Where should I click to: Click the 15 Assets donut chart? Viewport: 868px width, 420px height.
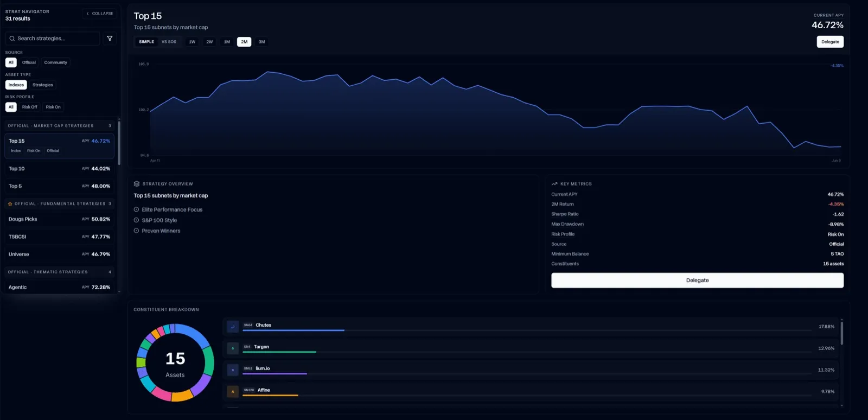pyautogui.click(x=175, y=362)
